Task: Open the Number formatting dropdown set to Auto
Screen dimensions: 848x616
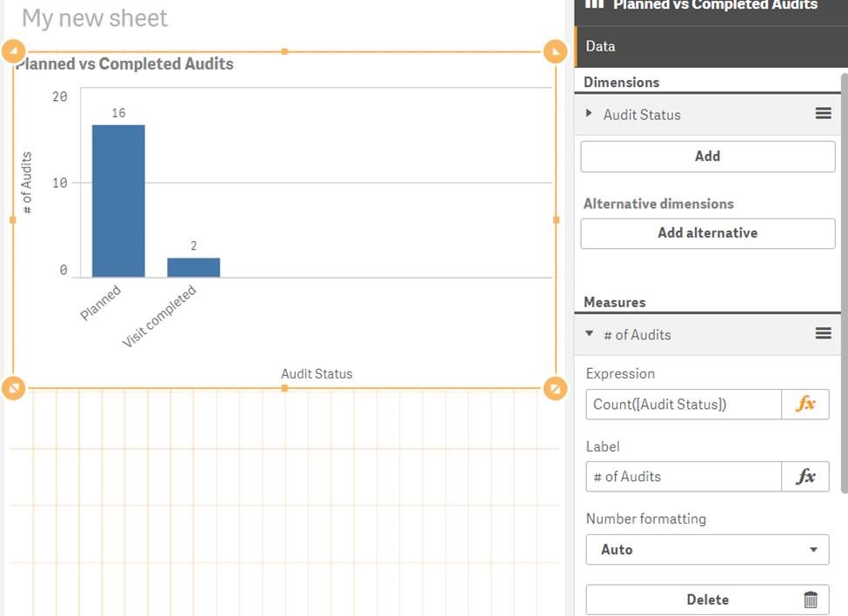Action: pyautogui.click(x=707, y=550)
